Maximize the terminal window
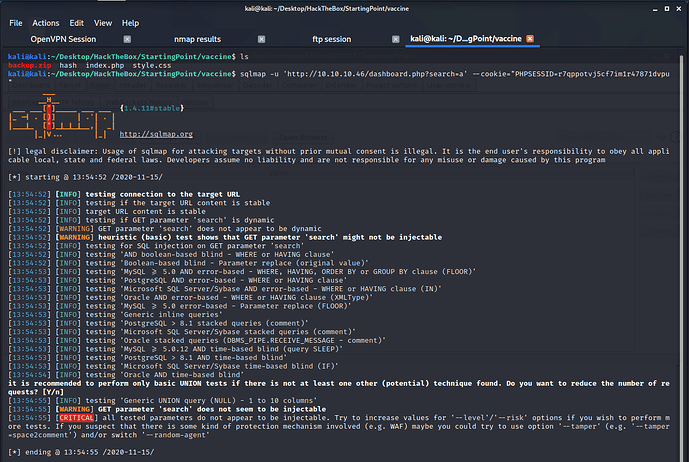689x462 pixels. 667,9
